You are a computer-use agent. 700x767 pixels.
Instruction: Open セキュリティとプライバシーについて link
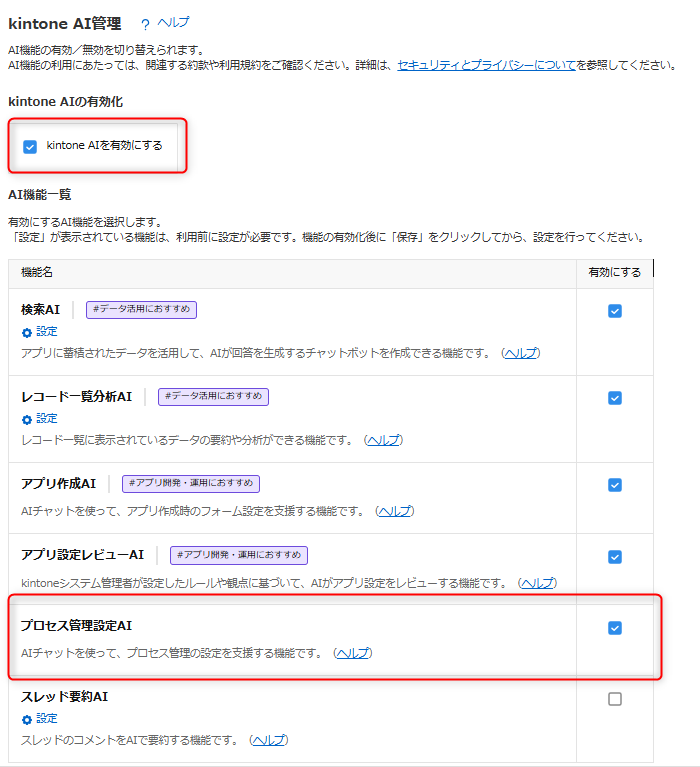pyautogui.click(x=486, y=65)
